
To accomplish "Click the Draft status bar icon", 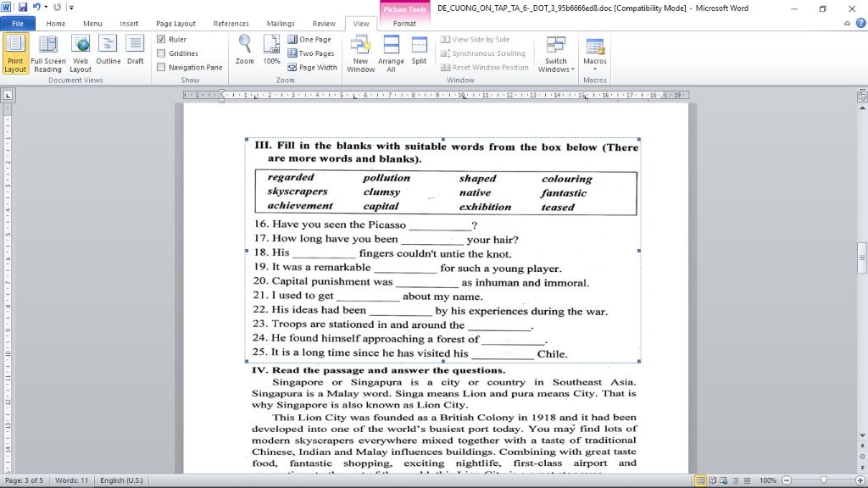I will (x=747, y=480).
